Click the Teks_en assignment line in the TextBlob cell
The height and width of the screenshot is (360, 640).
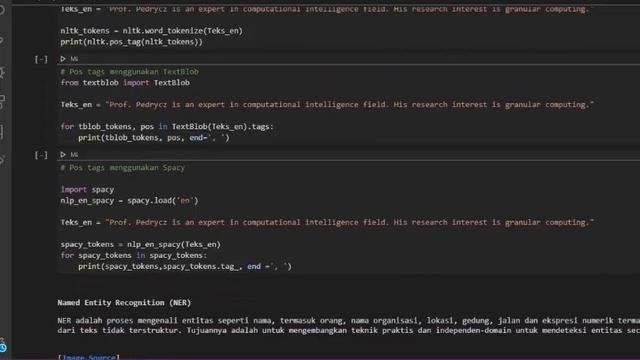[x=327, y=105]
